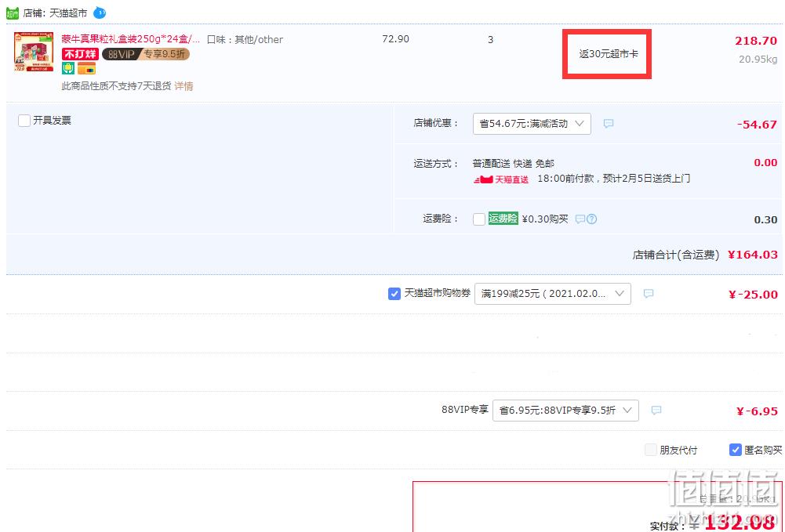The image size is (785, 532).
Task: Click the unit price 72.90
Action: click(x=395, y=39)
